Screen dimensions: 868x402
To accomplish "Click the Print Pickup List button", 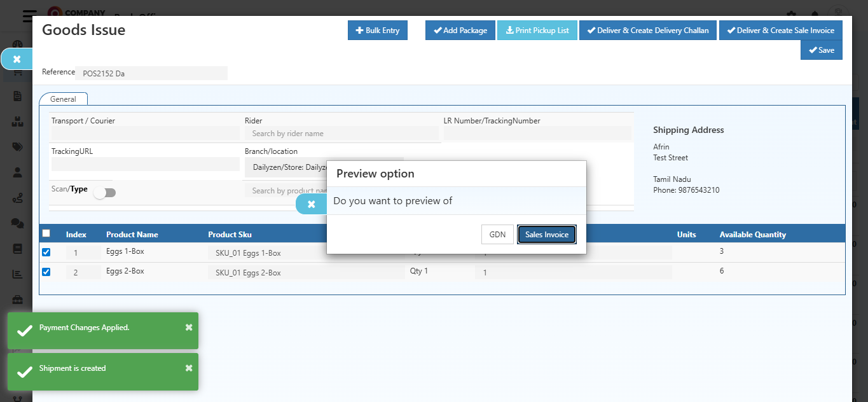I will 537,31.
